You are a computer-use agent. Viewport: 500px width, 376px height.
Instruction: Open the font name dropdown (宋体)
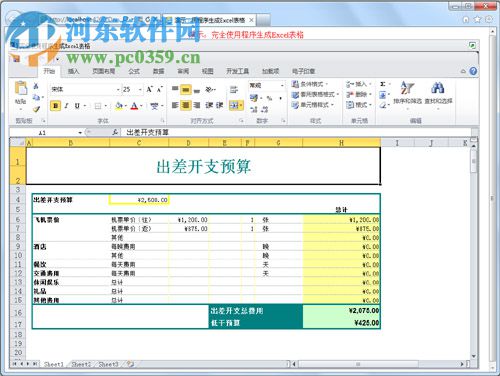point(118,89)
